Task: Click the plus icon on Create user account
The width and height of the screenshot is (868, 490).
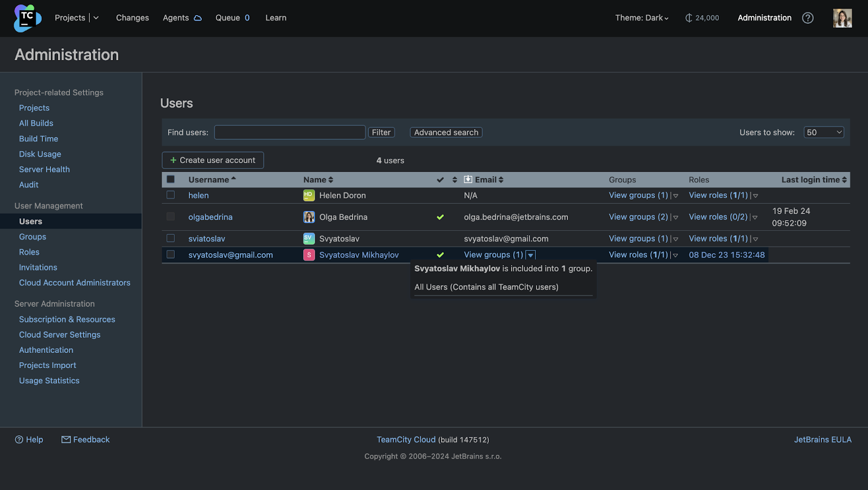Action: [x=174, y=160]
